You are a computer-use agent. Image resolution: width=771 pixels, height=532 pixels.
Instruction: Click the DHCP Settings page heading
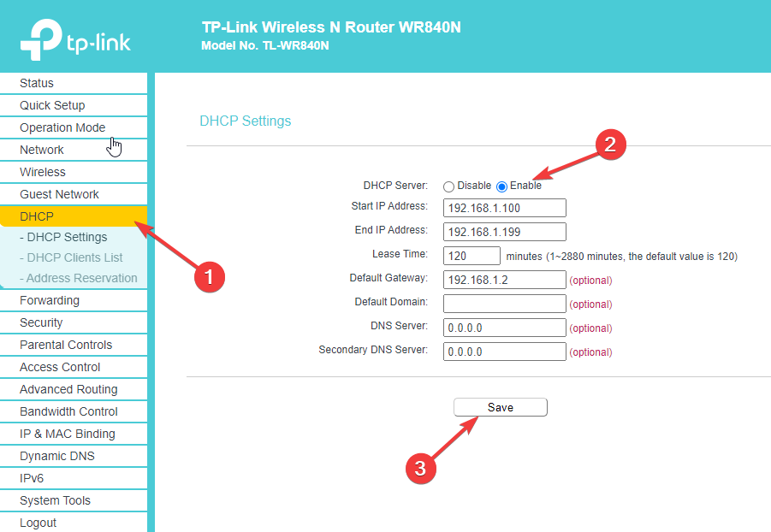click(246, 121)
